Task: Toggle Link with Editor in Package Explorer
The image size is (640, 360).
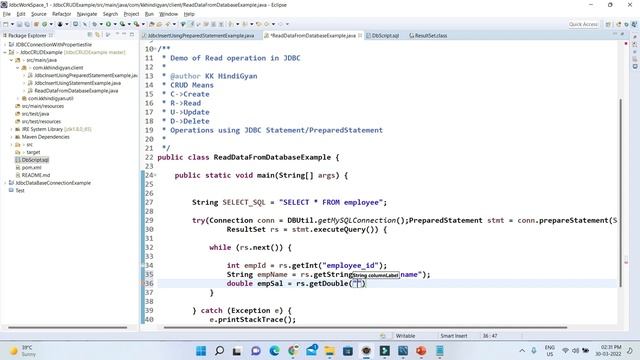Action: click(97, 36)
